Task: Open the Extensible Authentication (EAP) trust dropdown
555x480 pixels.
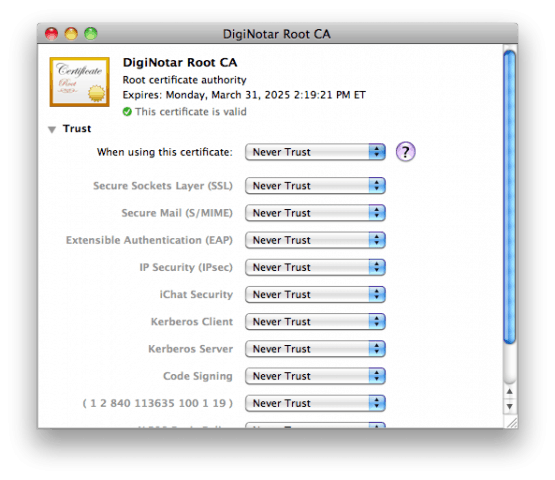Action: [x=315, y=240]
